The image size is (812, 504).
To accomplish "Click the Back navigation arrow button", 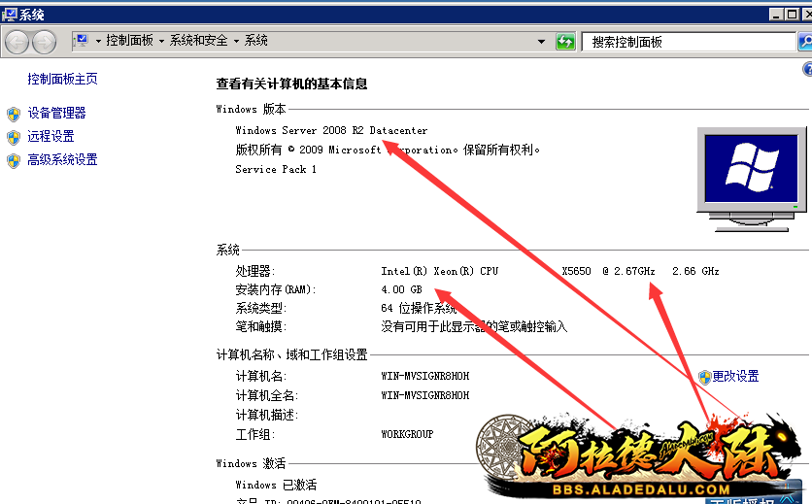I will point(17,42).
